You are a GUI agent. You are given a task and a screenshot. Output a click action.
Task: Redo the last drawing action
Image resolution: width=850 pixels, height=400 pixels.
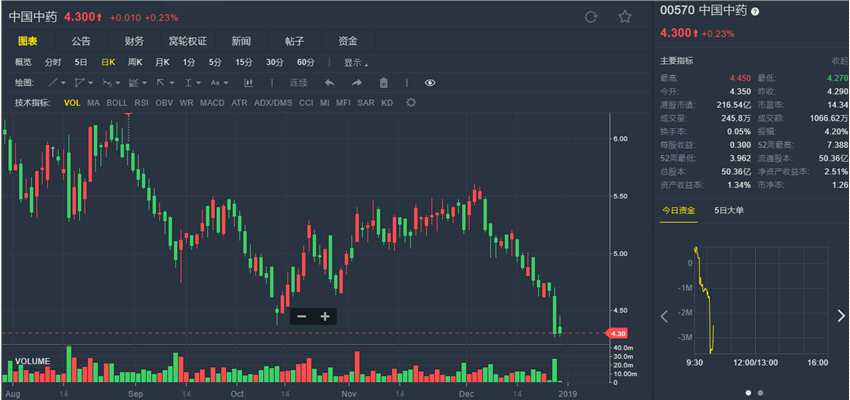tap(357, 83)
